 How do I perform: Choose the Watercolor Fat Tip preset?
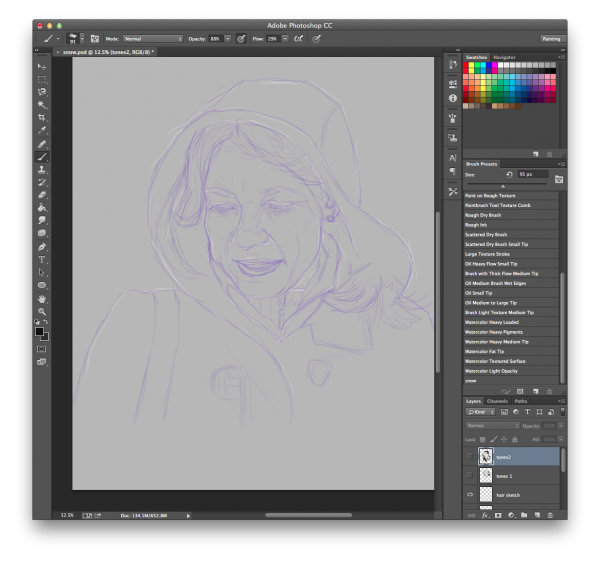click(486, 351)
